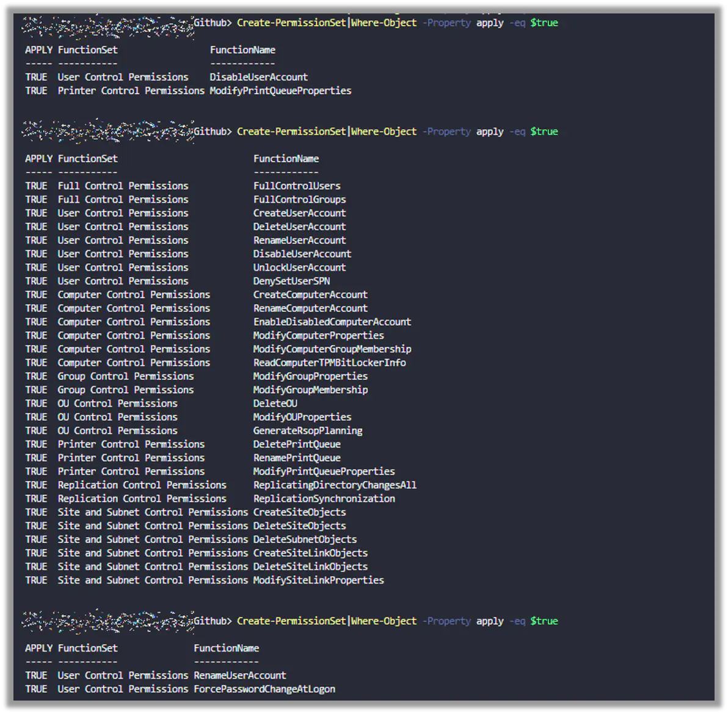Click the text 'ModifyComputerGroupMembership'
The image size is (728, 714).
332,349
